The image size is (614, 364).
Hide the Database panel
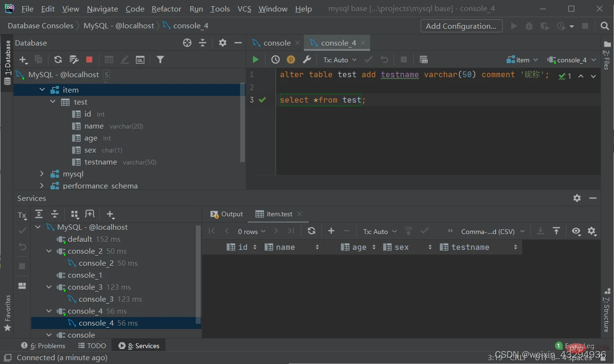coord(238,43)
